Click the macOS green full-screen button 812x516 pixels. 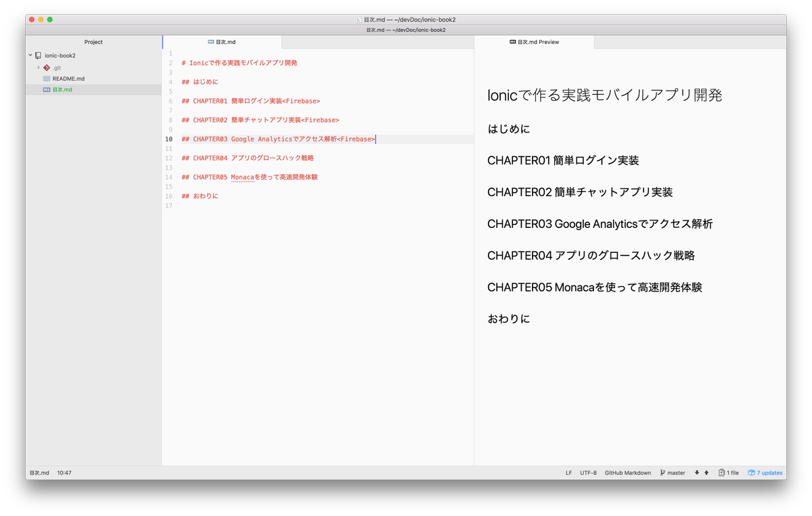(49, 20)
